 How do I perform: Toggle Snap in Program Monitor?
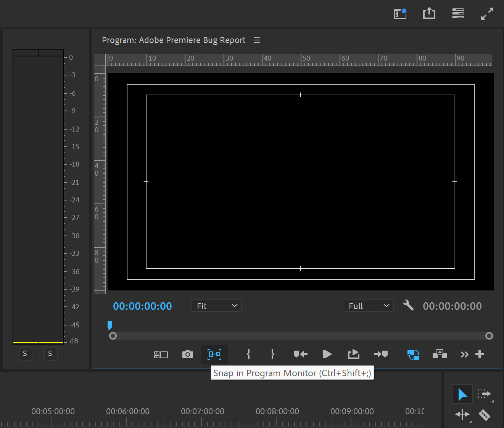214,354
